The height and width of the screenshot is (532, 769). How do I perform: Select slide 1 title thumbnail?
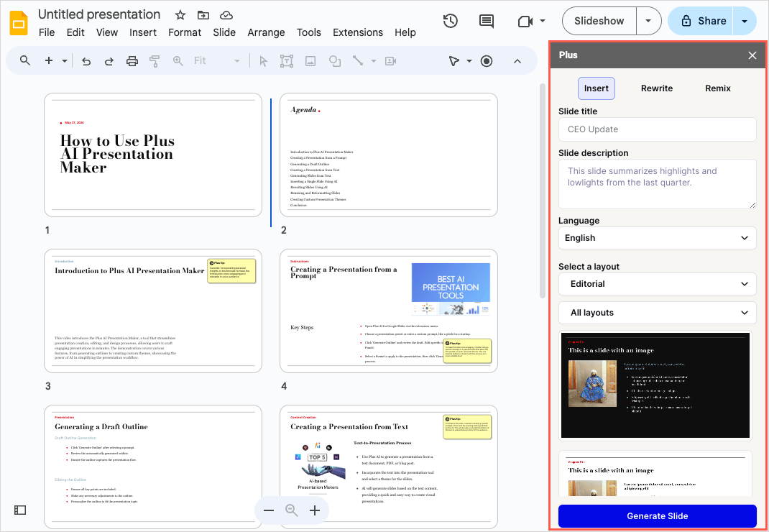click(x=153, y=155)
